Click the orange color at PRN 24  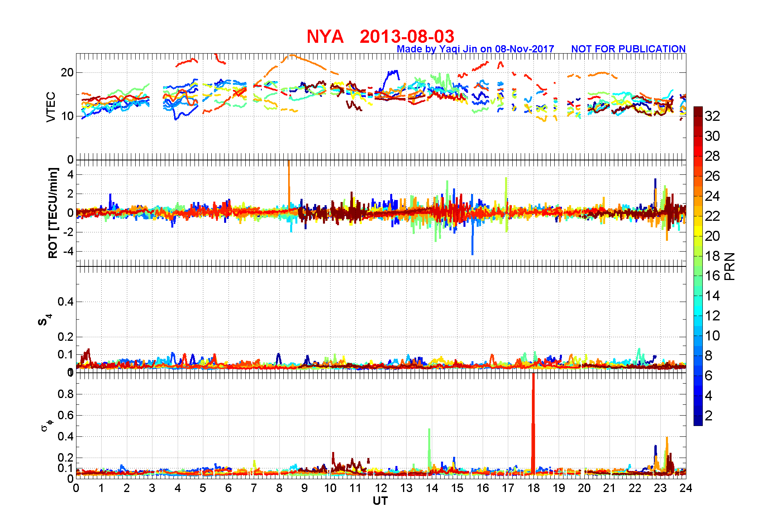698,196
